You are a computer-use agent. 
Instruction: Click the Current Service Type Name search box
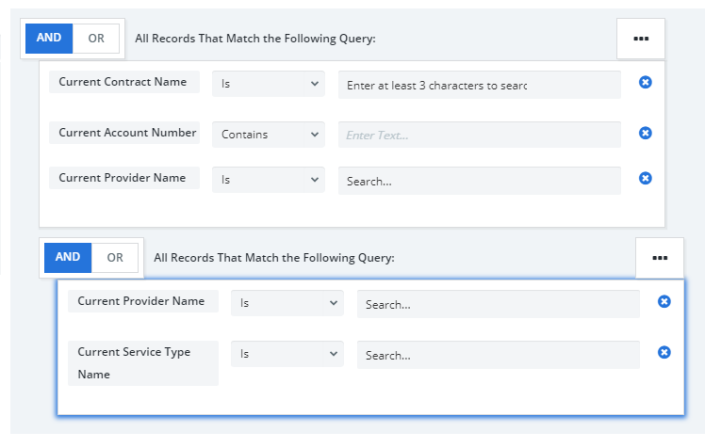tap(498, 355)
